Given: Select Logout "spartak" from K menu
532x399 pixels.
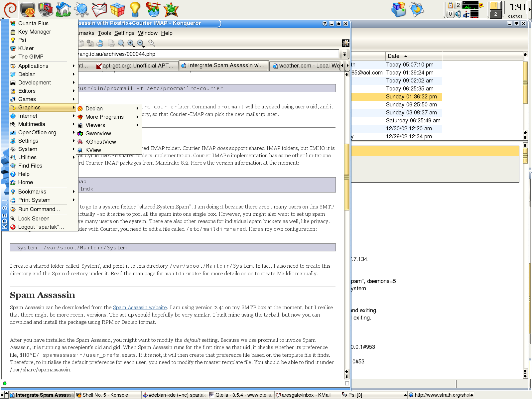Looking at the screenshot, I should coord(43,227).
